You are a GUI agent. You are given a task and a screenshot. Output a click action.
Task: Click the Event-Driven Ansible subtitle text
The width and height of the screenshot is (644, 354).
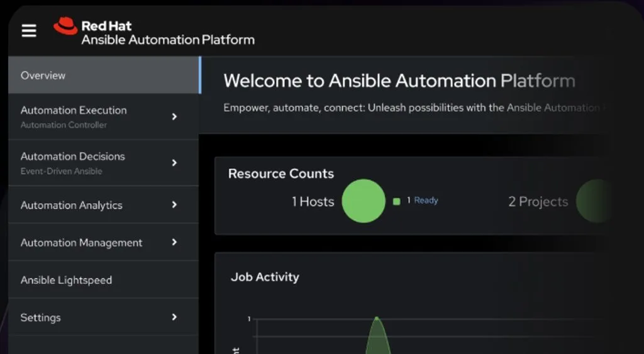pyautogui.click(x=61, y=171)
